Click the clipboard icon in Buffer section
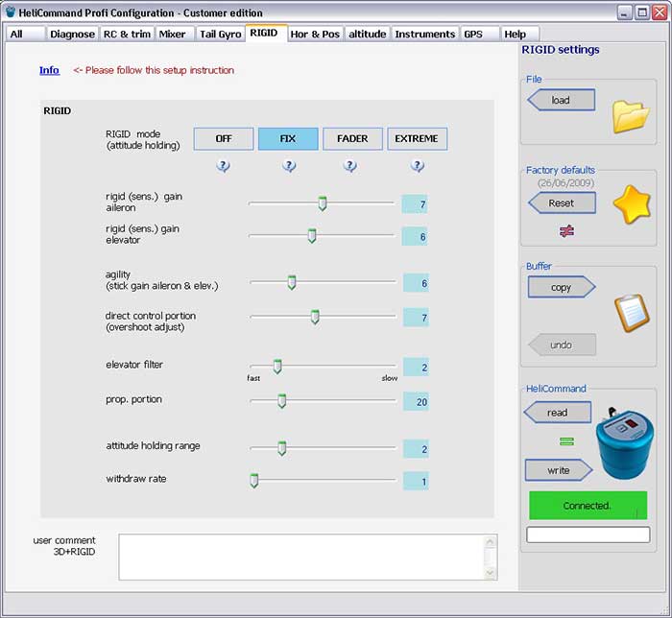Screen dimensions: 672x618 pos(632,313)
